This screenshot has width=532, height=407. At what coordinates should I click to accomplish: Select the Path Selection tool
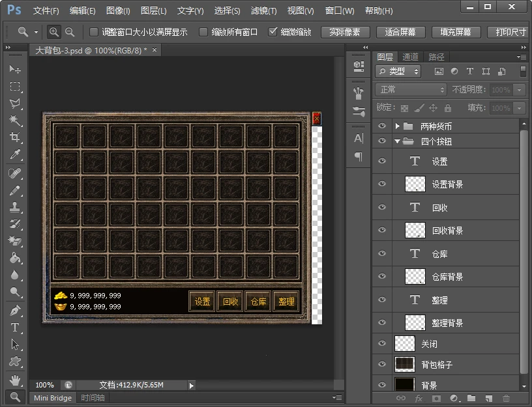click(15, 344)
